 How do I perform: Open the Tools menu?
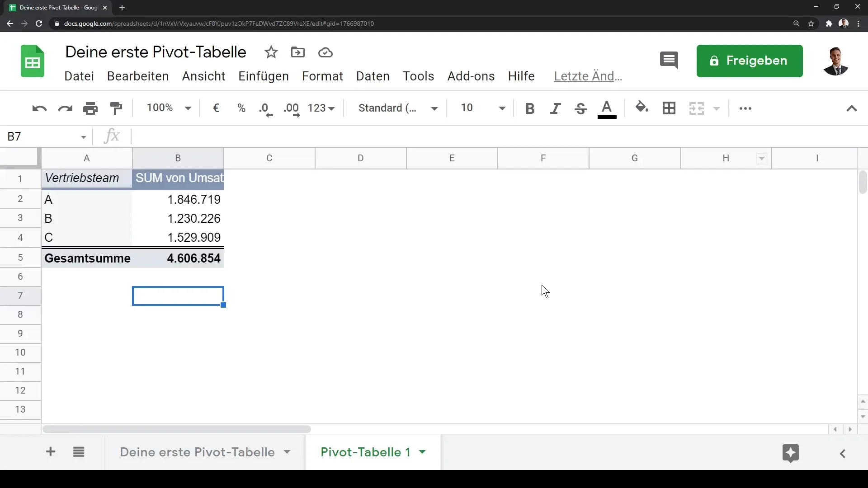pyautogui.click(x=418, y=76)
